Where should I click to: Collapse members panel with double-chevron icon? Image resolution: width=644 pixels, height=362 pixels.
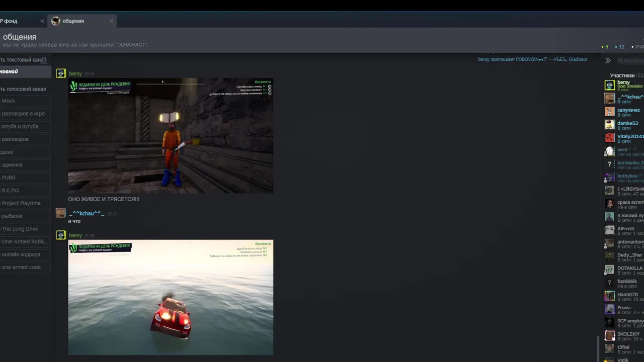608,60
